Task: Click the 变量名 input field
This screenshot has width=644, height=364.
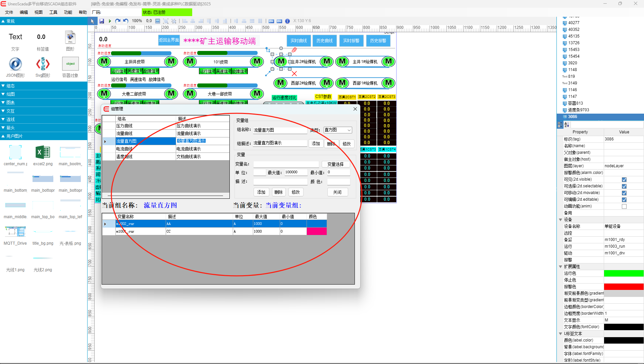Action: pos(286,164)
